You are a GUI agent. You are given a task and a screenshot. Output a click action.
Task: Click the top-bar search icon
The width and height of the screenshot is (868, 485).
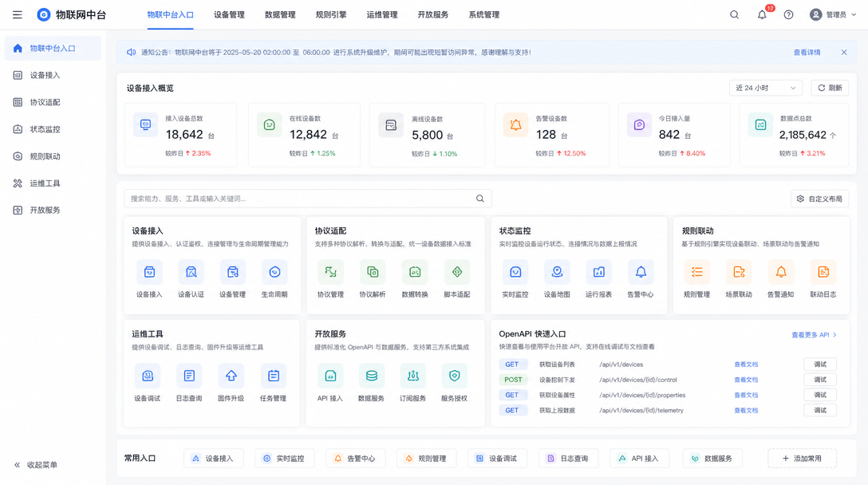tap(734, 15)
